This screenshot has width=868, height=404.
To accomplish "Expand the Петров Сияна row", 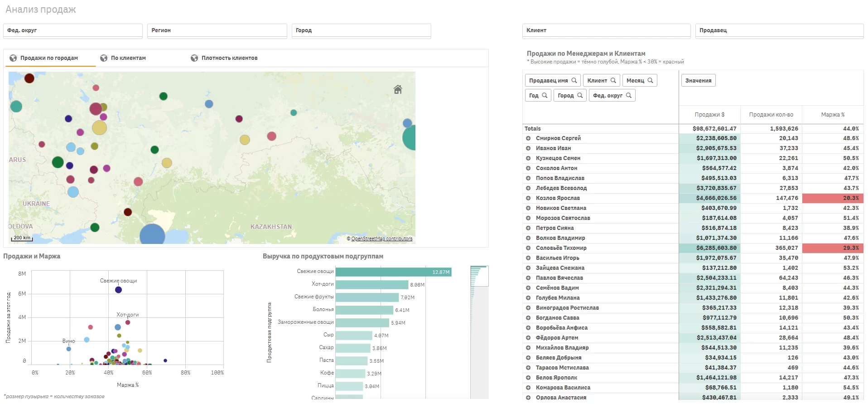I will click(528, 228).
